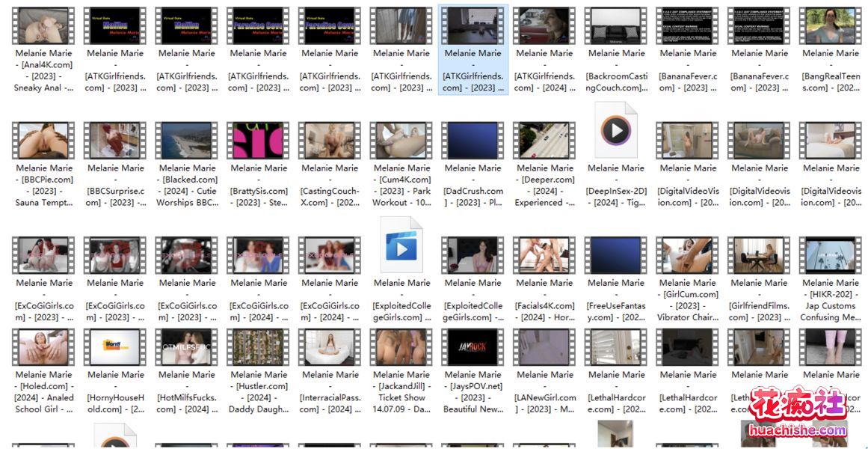
Task: Click the Hustler.com 2024 video file
Action: [x=259, y=348]
